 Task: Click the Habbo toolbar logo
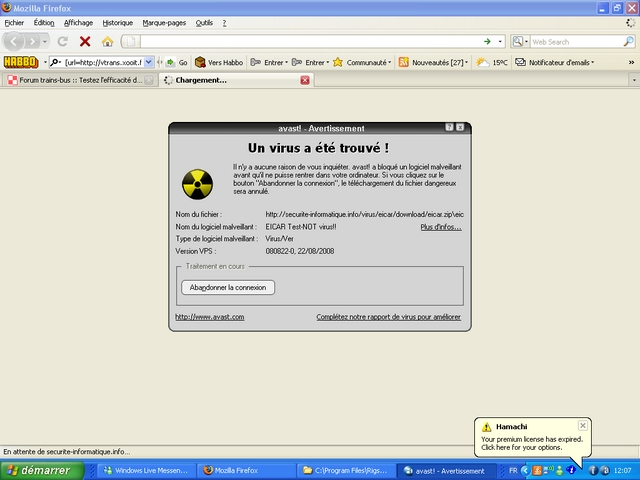click(x=21, y=62)
